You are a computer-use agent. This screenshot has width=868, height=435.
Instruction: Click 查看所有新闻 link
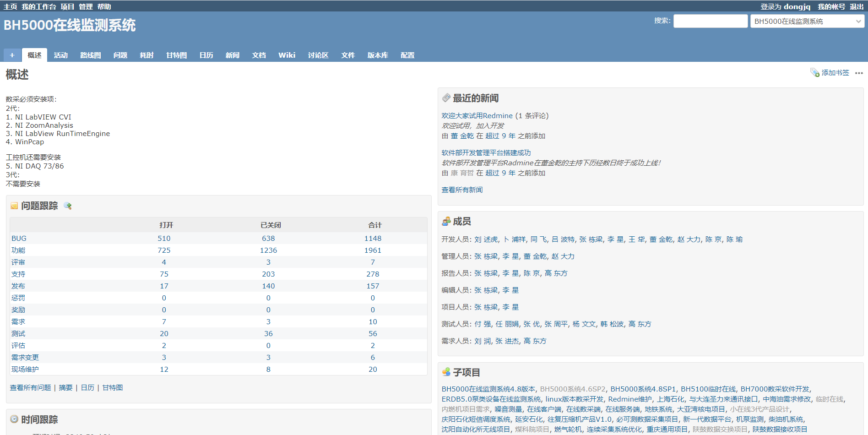tap(462, 190)
